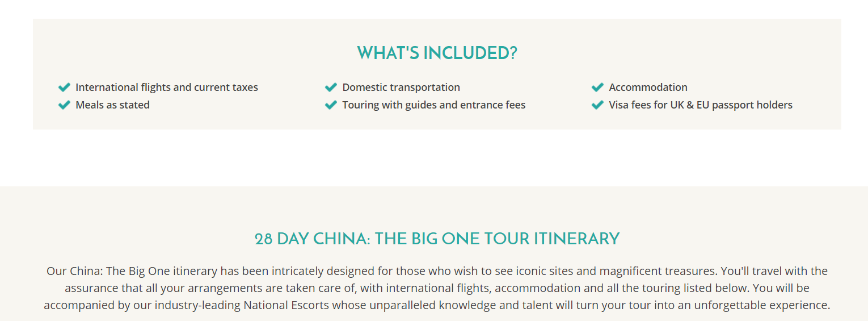The height and width of the screenshot is (321, 868).
Task: Select the checkmark beside Domestic transportation
Action: (331, 87)
